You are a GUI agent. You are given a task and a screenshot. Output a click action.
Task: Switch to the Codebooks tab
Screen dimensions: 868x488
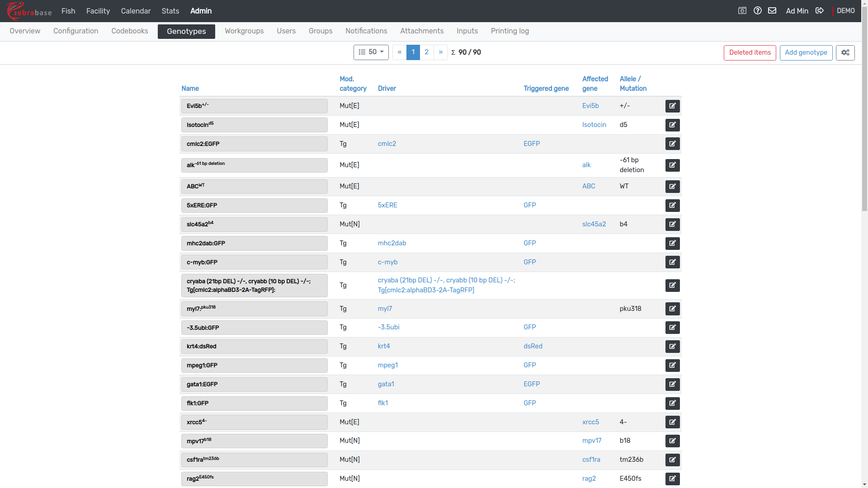tap(130, 31)
